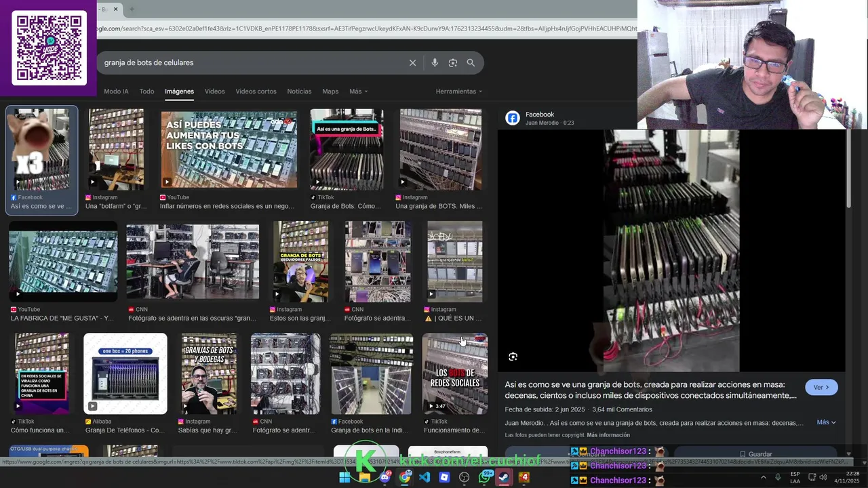
Task: Switch to the Videos cortos tab
Action: 256,91
